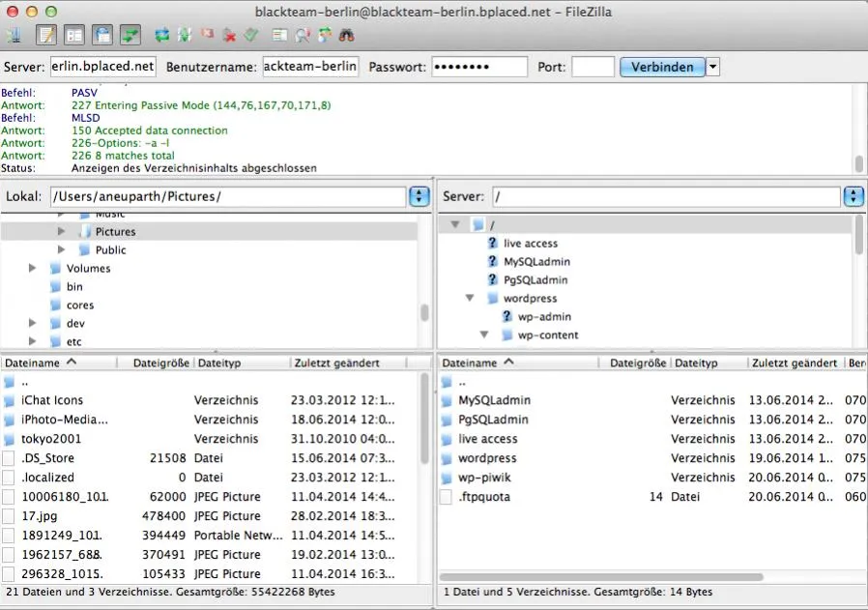This screenshot has width=868, height=610.
Task: Select the .ftpquota file icon box
Action: point(446,497)
